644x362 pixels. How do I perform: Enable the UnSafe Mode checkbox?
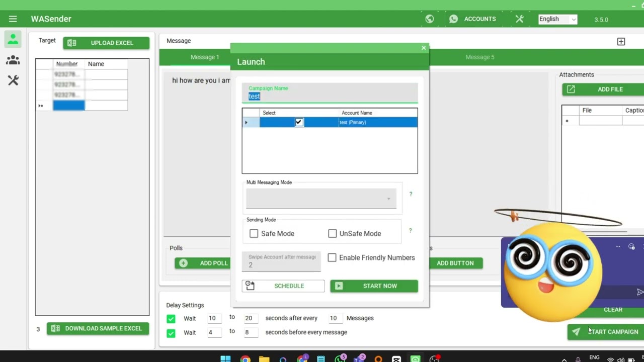pyautogui.click(x=332, y=234)
